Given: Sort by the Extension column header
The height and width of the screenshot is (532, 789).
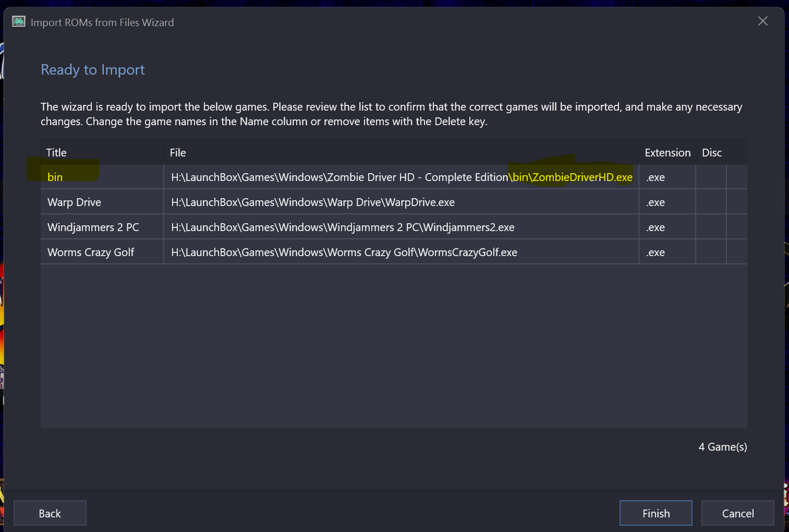Looking at the screenshot, I should 667,152.
